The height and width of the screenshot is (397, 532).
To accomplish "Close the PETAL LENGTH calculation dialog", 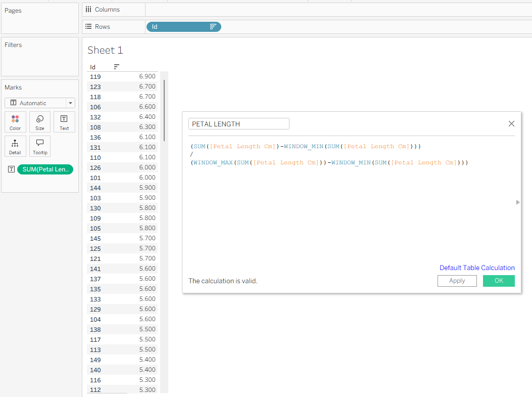I will tap(511, 124).
